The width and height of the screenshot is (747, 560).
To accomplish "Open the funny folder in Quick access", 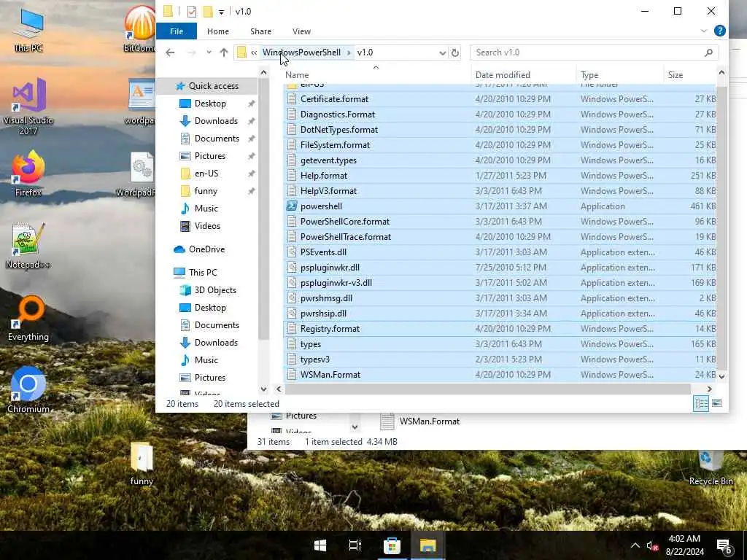I will tap(205, 191).
